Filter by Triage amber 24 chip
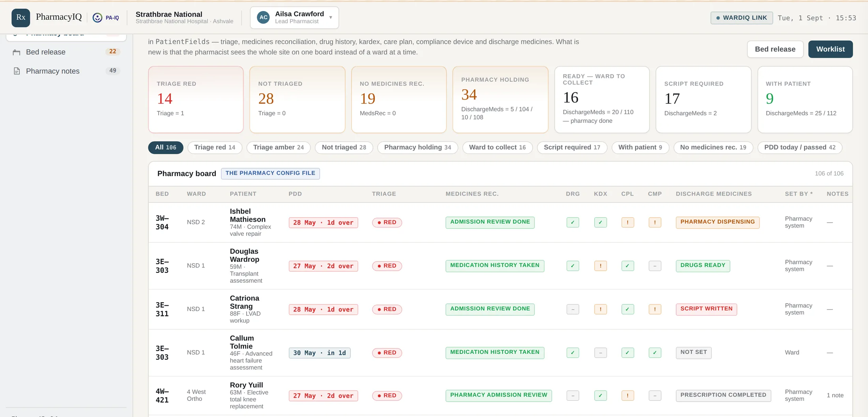The width and height of the screenshot is (868, 417). [x=279, y=147]
